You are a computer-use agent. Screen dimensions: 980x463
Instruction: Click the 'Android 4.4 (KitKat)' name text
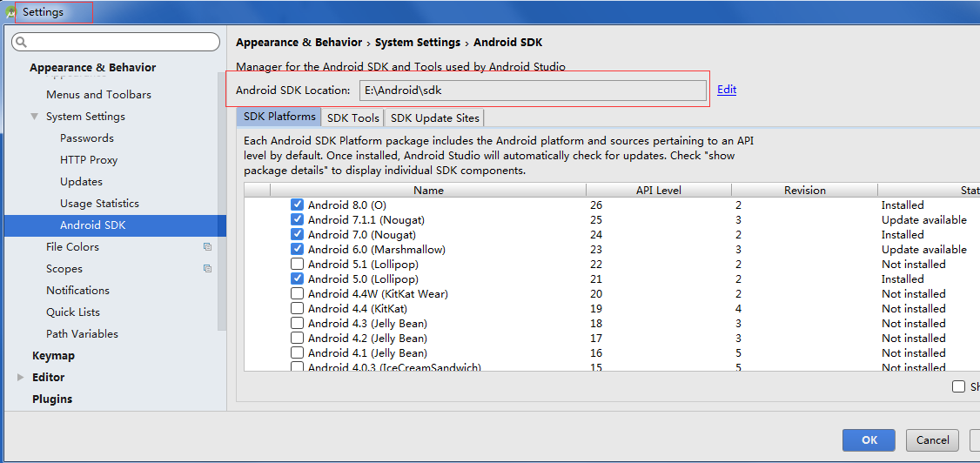click(x=358, y=309)
